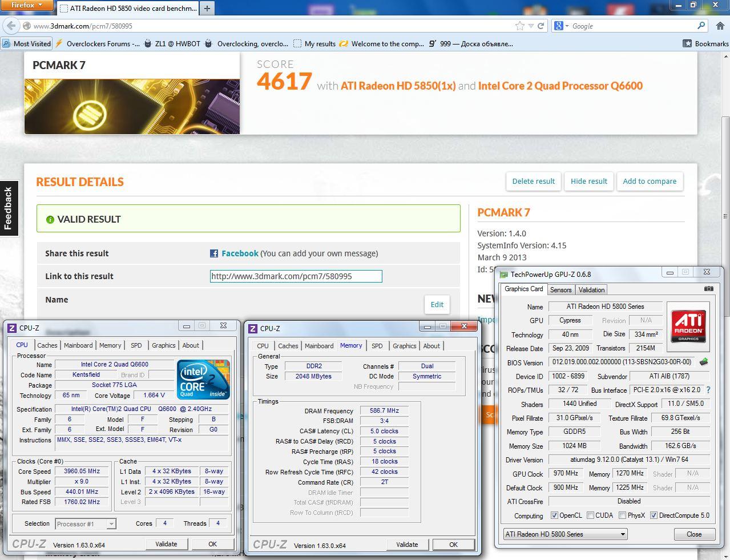730x560 pixels.
Task: Click the Firefox back arrow button
Action: click(x=11, y=26)
